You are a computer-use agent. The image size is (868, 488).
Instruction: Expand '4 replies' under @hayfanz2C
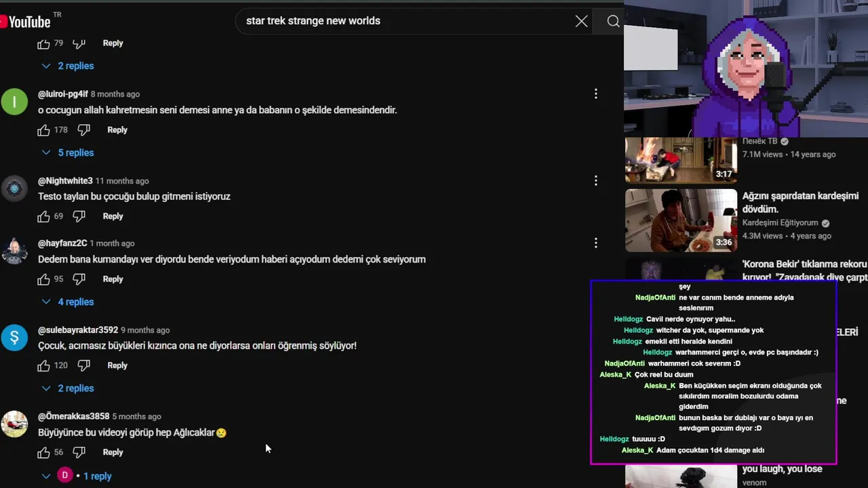tap(68, 302)
